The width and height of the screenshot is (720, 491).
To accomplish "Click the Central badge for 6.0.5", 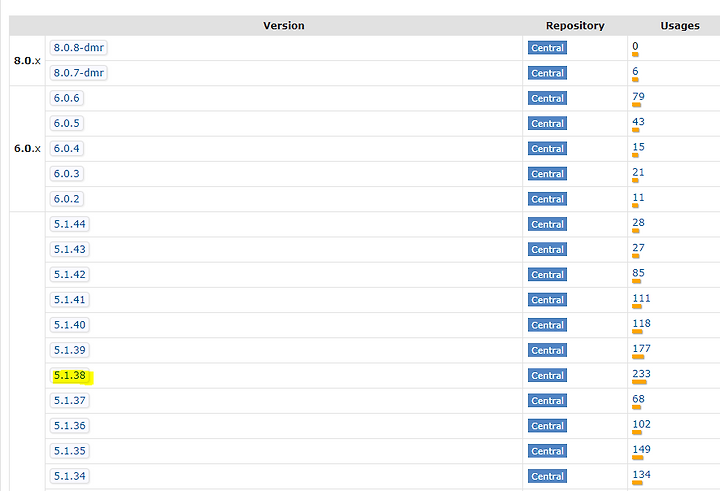I will (x=547, y=123).
